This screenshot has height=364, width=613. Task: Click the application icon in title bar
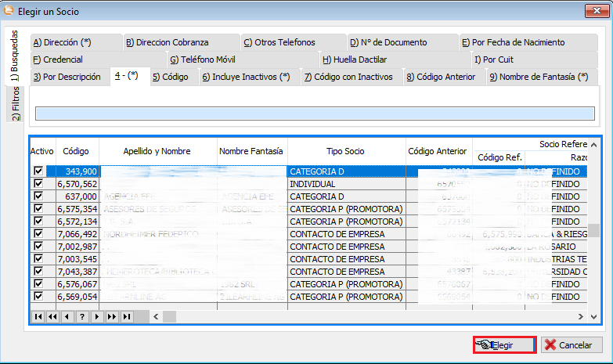(9, 10)
